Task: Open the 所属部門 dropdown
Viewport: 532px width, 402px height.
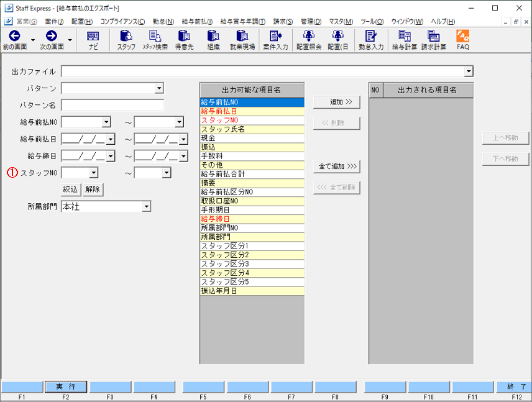Action: point(147,207)
